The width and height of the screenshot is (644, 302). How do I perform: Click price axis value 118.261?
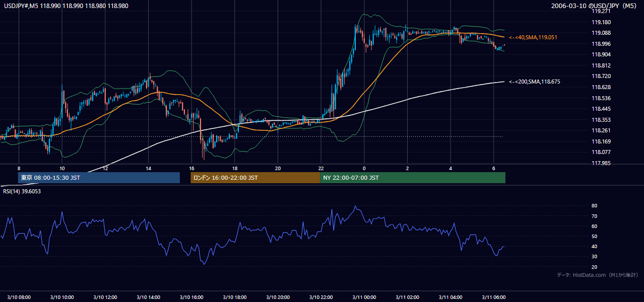tap(602, 131)
